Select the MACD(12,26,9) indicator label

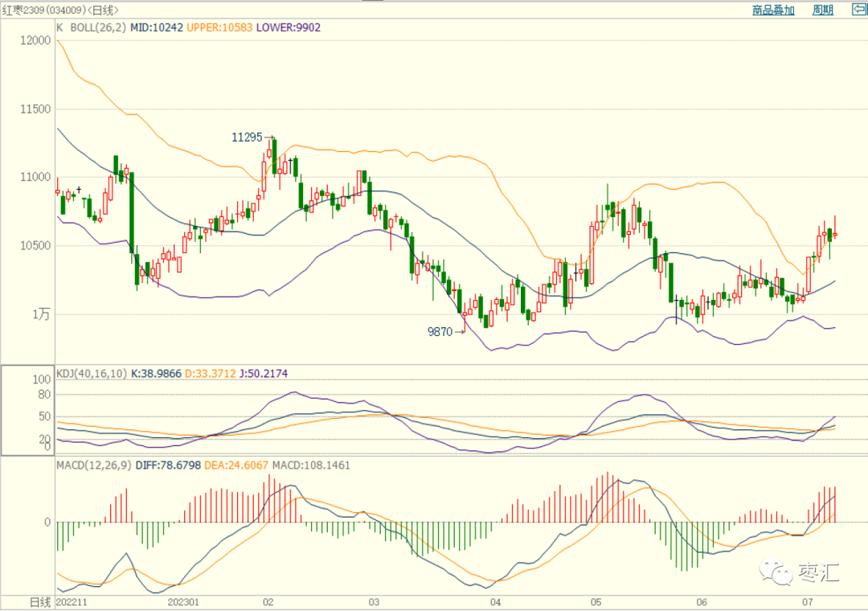pos(94,465)
